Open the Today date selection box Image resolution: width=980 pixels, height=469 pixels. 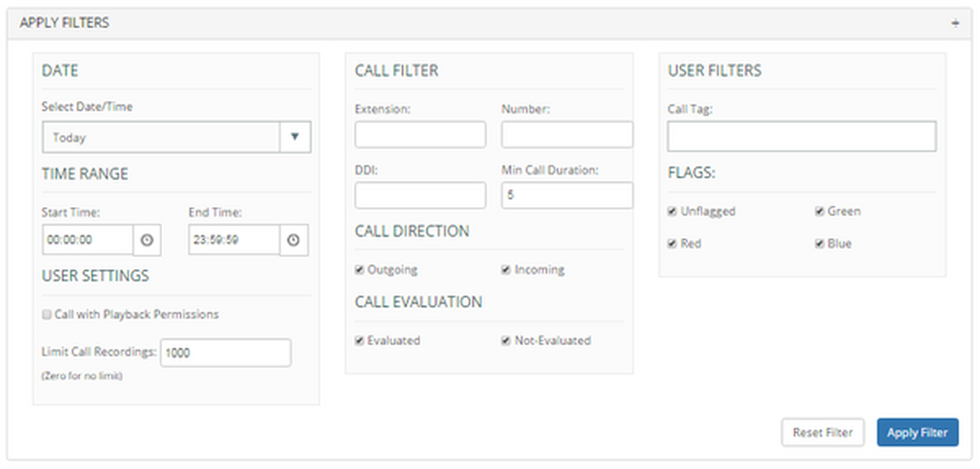point(161,137)
